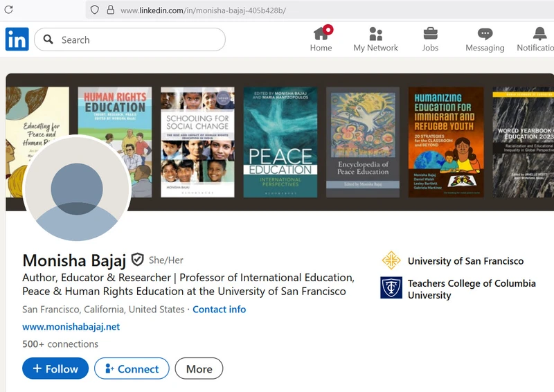Visit www.monishabajaj.net link
The width and height of the screenshot is (554, 392).
coord(71,327)
